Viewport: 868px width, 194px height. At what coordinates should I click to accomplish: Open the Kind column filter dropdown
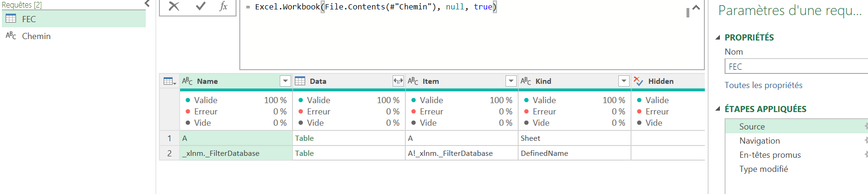[624, 81]
